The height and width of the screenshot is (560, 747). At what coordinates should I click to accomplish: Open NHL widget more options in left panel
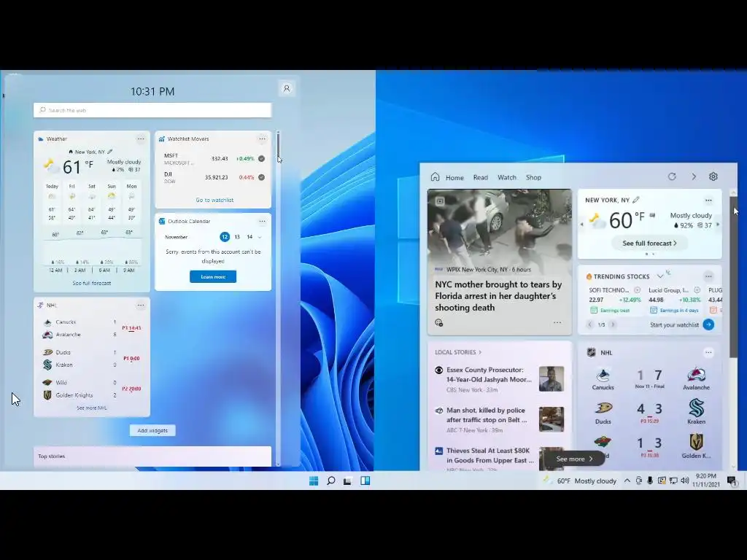coord(141,306)
